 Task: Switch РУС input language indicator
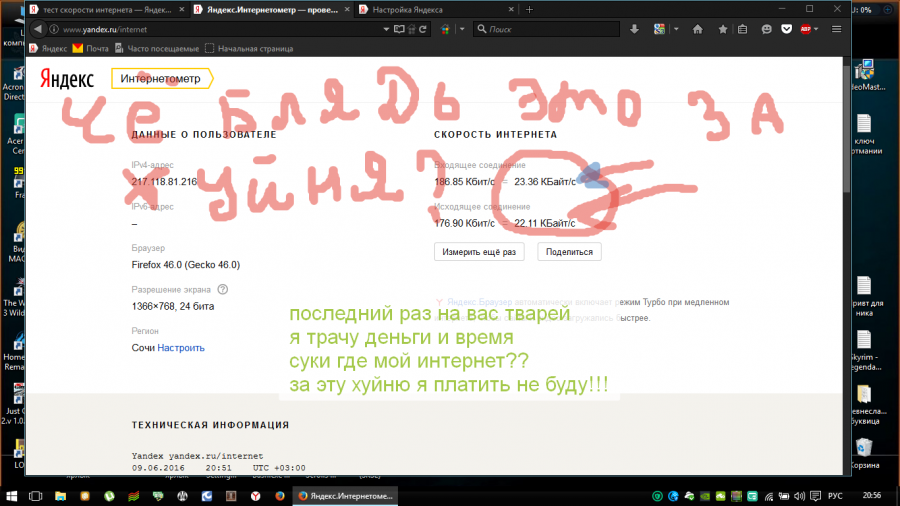(835, 496)
